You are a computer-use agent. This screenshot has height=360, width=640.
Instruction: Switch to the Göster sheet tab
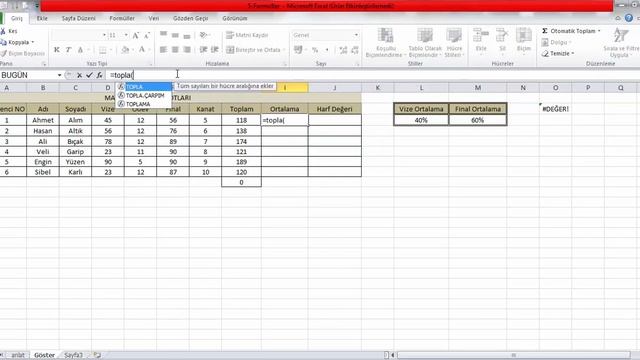point(44,355)
